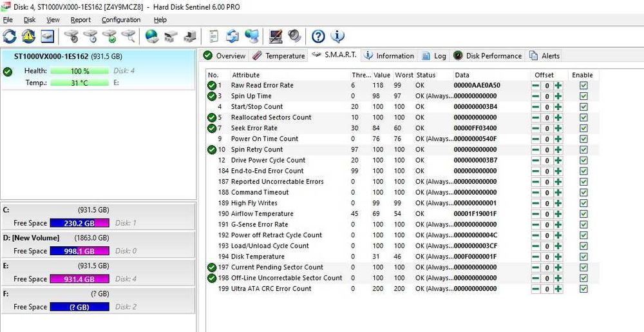Viewport: 644px width, 332px height.
Task: Click the two gray drives toolbar icon
Action: [171, 37]
